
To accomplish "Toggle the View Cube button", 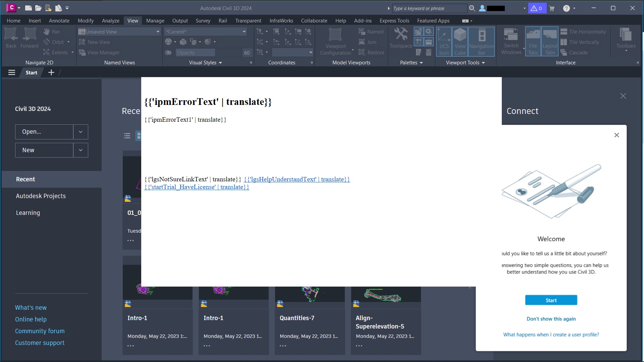I will [x=460, y=42].
